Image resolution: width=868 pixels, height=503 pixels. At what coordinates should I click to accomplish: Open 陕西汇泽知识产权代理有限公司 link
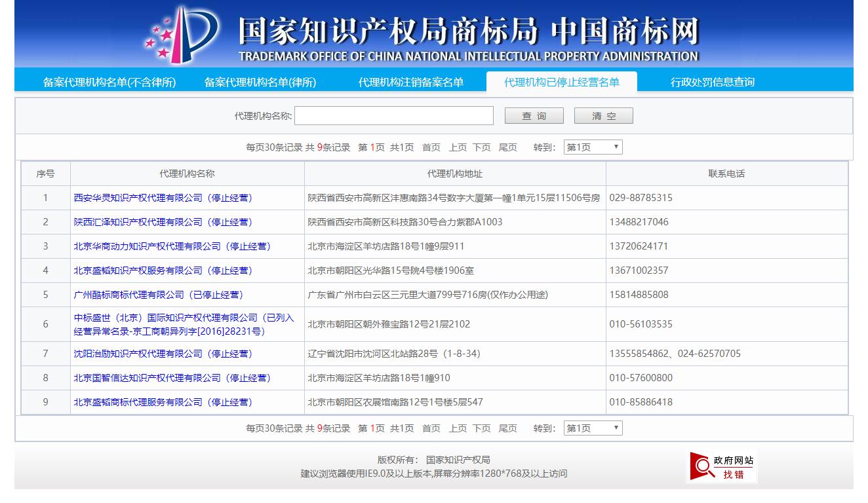(x=163, y=222)
